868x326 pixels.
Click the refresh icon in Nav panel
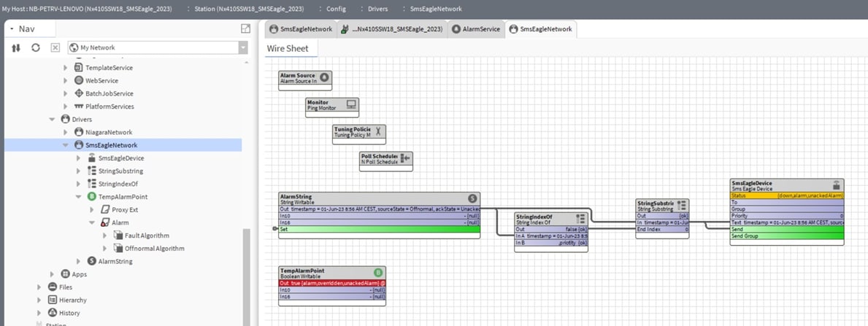pos(36,47)
